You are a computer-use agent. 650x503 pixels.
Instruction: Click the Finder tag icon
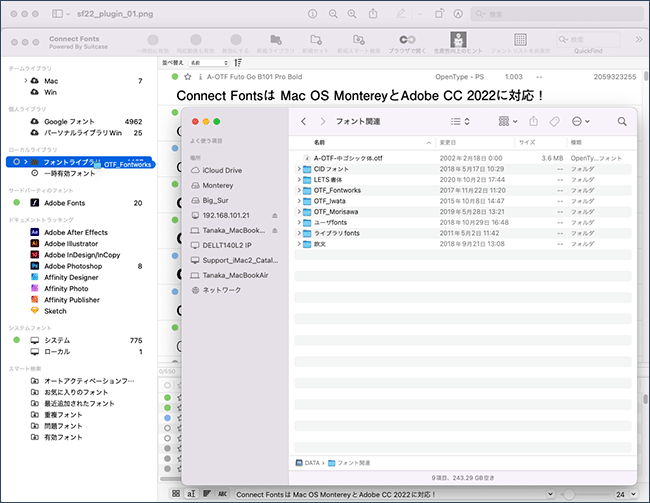click(554, 121)
